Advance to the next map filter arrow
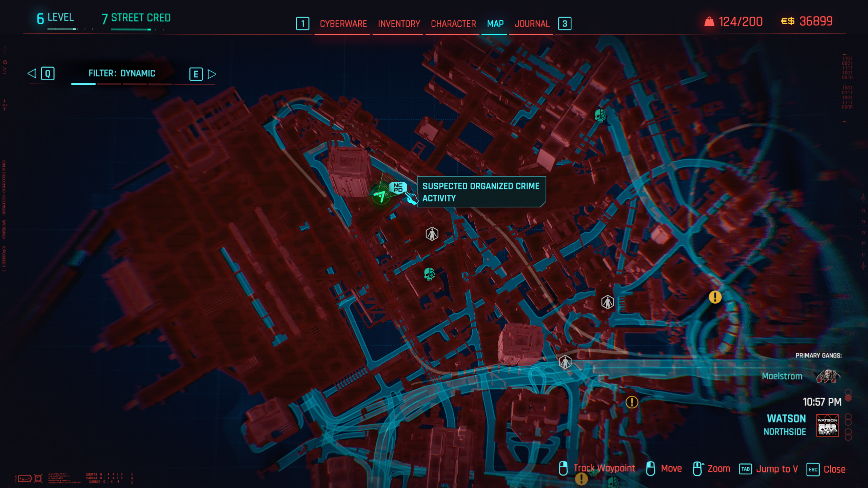 click(x=212, y=74)
